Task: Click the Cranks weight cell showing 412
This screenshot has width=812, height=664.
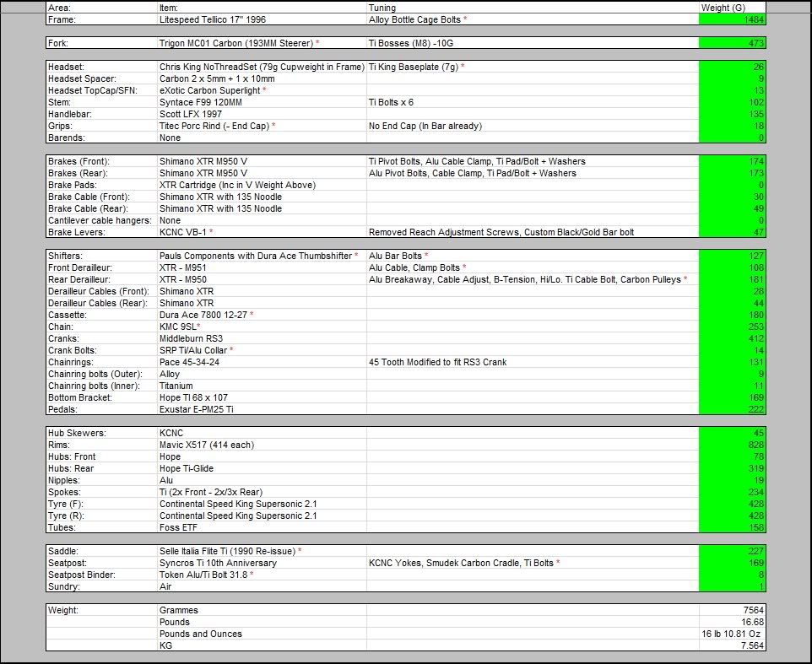Action: (733, 339)
